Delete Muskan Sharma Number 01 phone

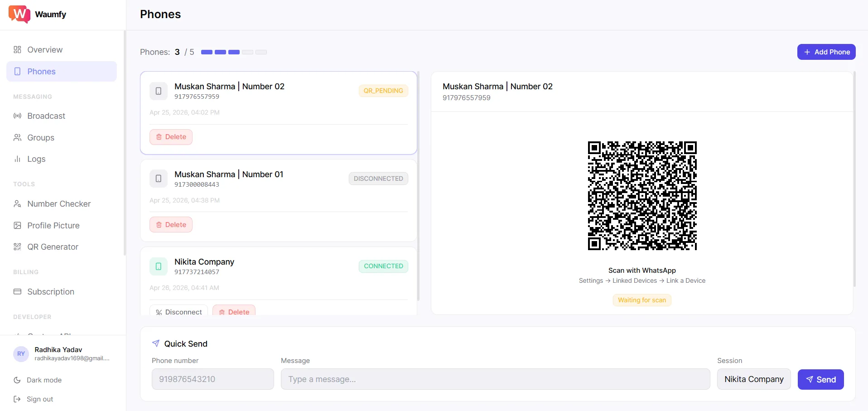click(171, 225)
